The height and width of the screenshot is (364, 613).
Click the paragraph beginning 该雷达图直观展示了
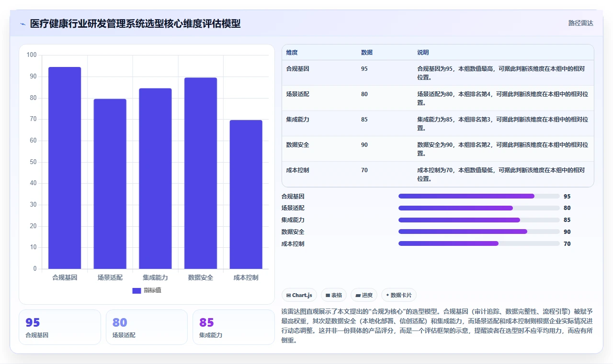437,326
